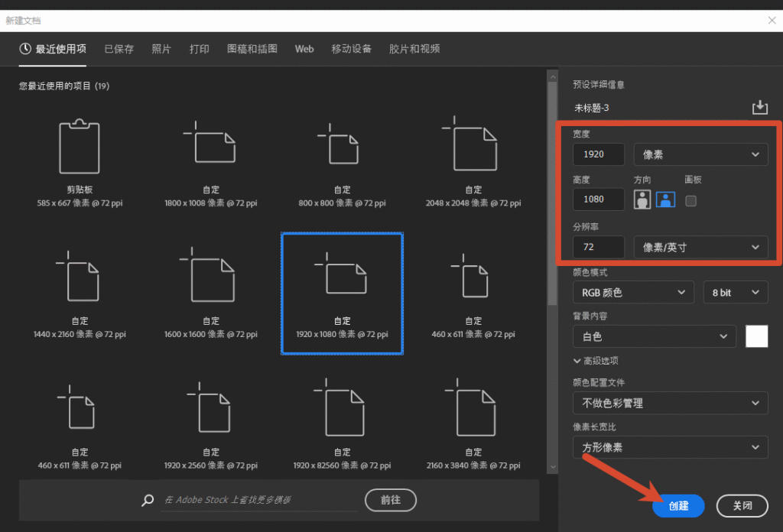This screenshot has height=532, width=783.
Task: Switch to the 移动设备 tab
Action: point(352,49)
